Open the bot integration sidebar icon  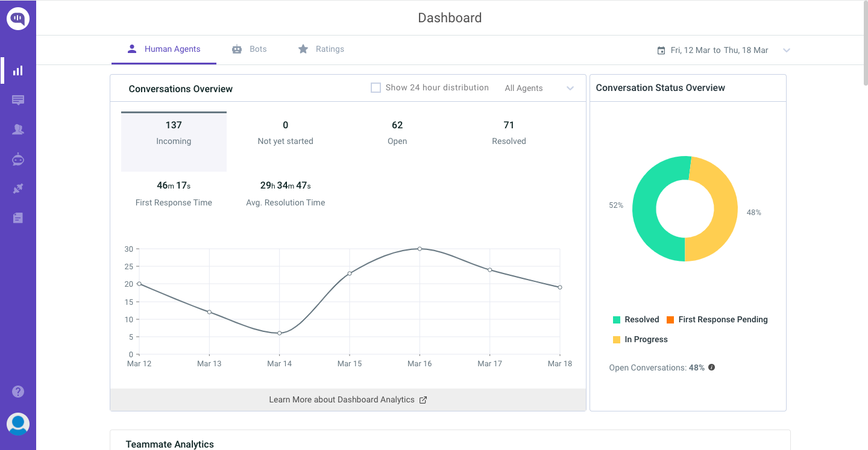tap(18, 160)
